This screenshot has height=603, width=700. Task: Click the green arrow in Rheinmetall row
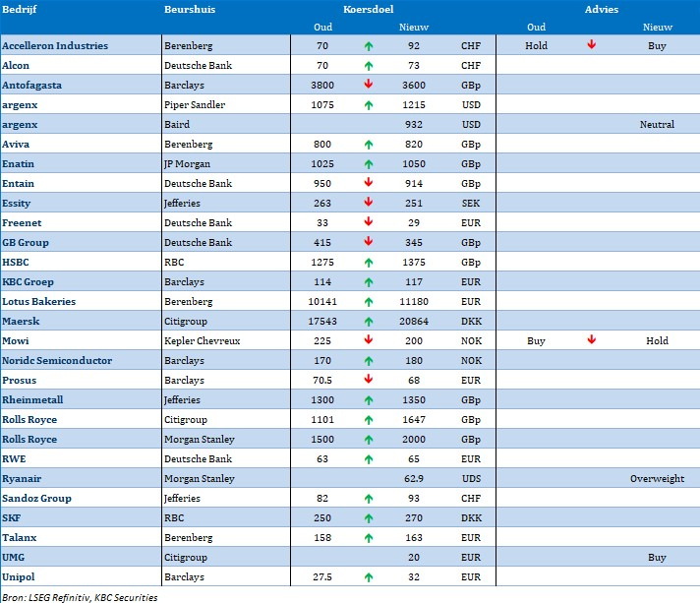click(369, 399)
